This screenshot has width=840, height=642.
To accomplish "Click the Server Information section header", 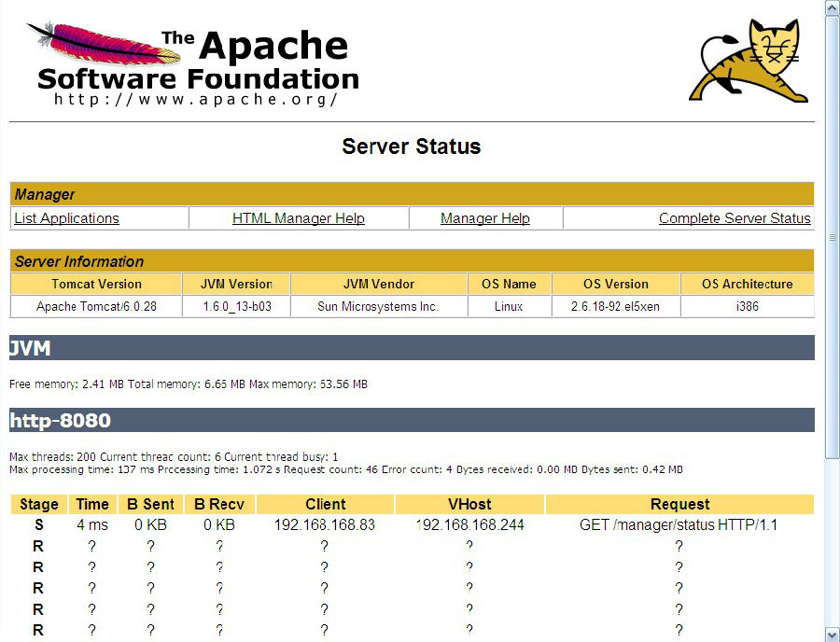I will [x=412, y=261].
